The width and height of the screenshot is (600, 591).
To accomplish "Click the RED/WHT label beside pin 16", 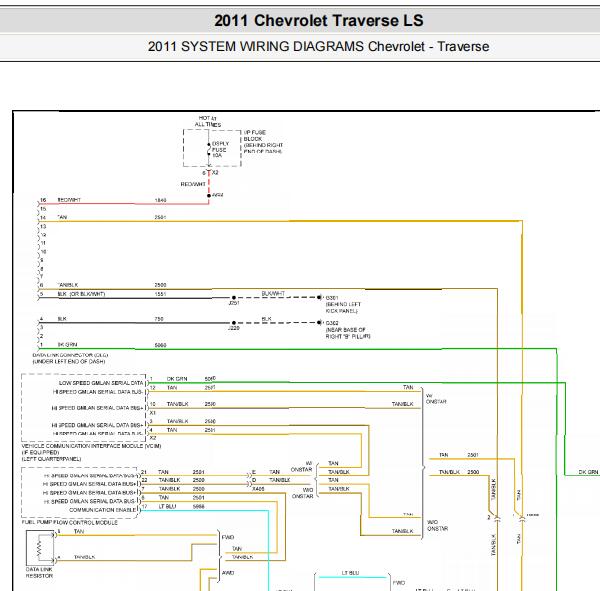I will 69,200.
